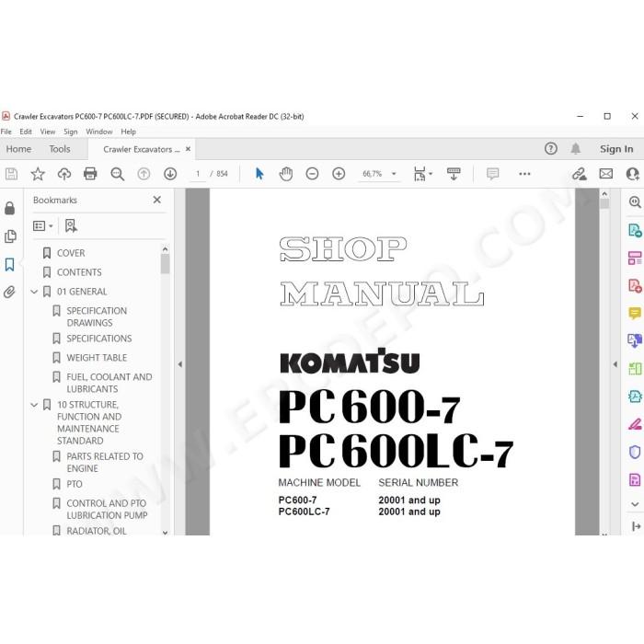Open the PTO bookmark
Screen dimensions: 644x644
[x=74, y=484]
